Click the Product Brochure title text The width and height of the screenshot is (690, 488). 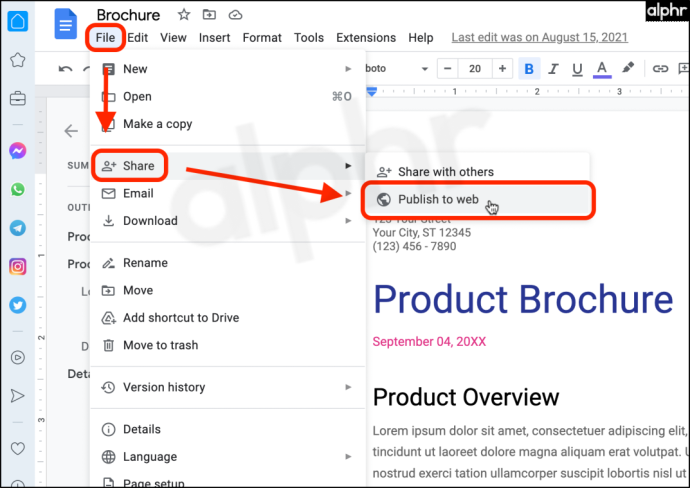pos(523,300)
